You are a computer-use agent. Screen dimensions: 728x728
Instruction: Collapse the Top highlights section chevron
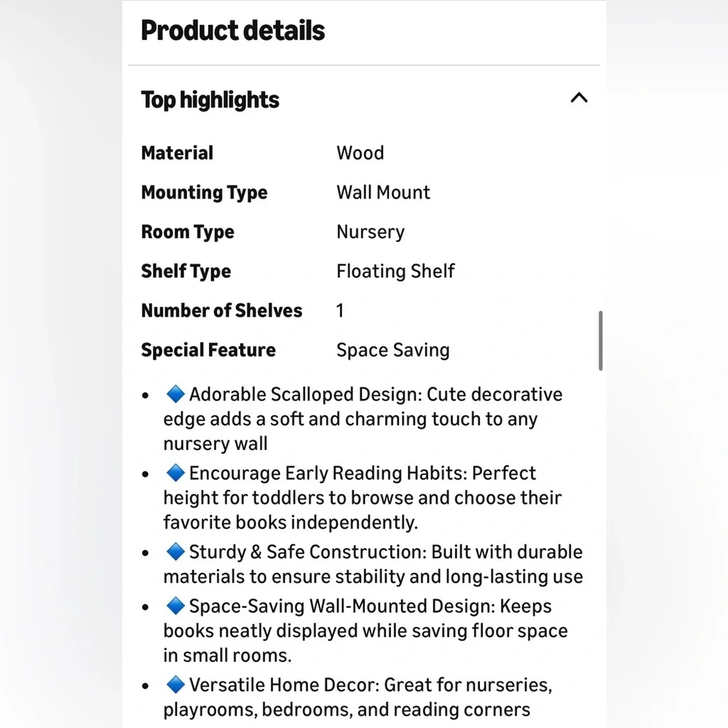click(x=579, y=98)
